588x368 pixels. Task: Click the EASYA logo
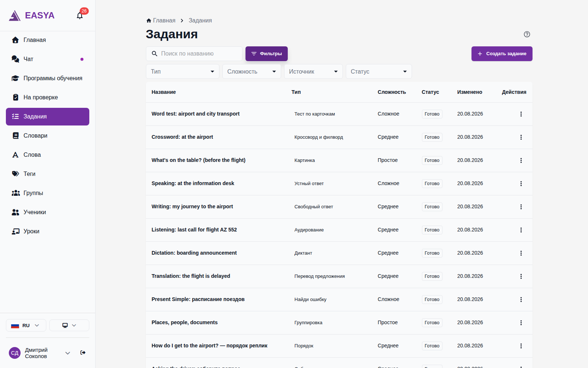(x=32, y=15)
